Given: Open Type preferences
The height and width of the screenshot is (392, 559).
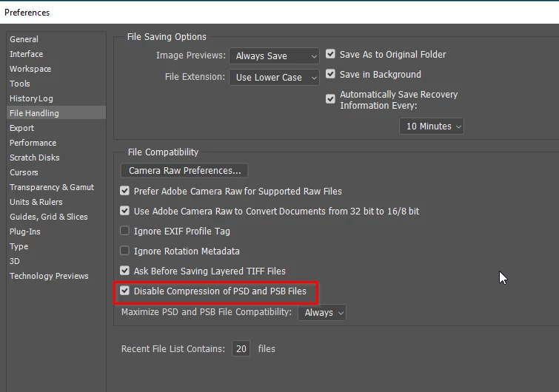Looking at the screenshot, I should click(x=19, y=246).
